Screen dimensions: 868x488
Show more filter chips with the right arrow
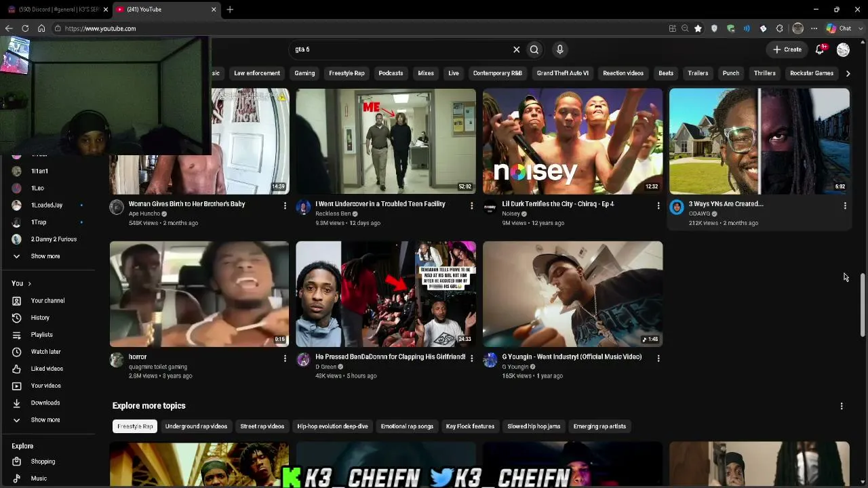click(x=848, y=73)
